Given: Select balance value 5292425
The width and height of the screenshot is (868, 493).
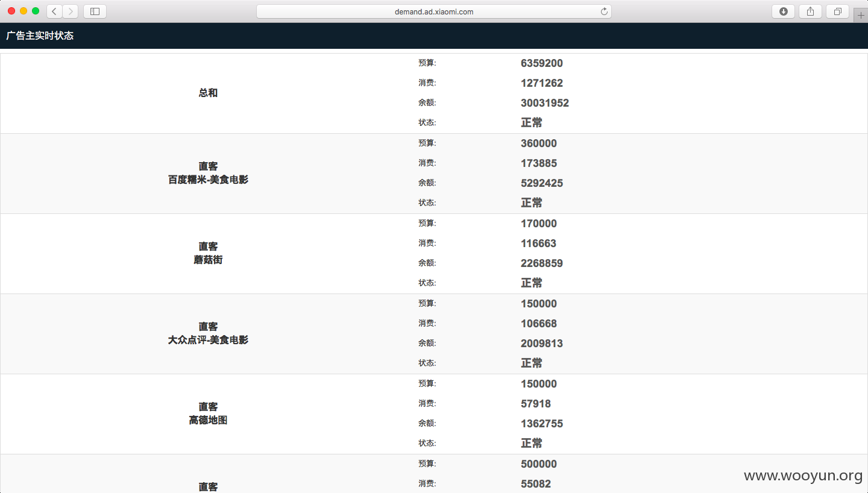Looking at the screenshot, I should pyautogui.click(x=542, y=183).
